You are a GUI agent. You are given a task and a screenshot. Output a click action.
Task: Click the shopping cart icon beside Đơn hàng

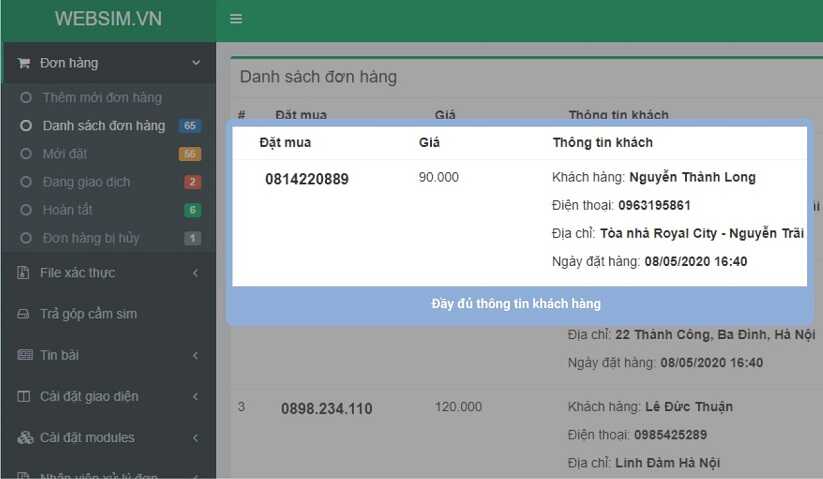(x=24, y=63)
